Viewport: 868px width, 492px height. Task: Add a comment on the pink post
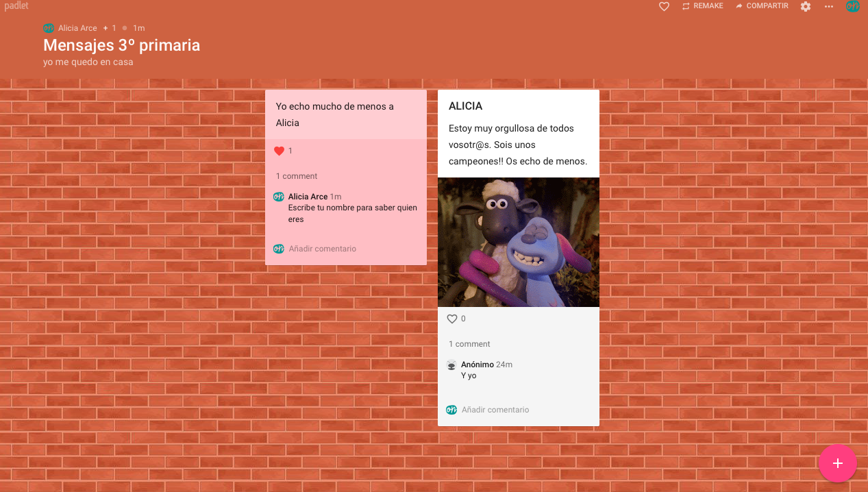pyautogui.click(x=323, y=249)
